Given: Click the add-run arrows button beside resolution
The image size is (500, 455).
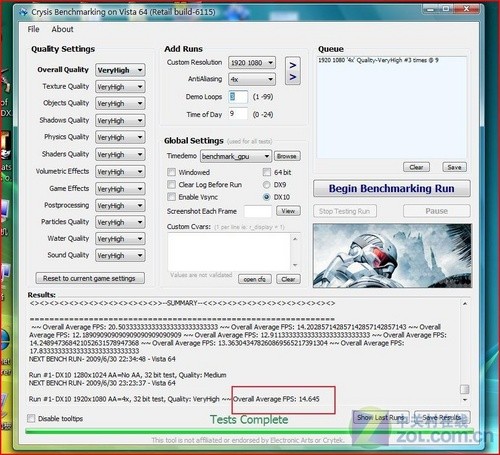Looking at the screenshot, I should [293, 71].
